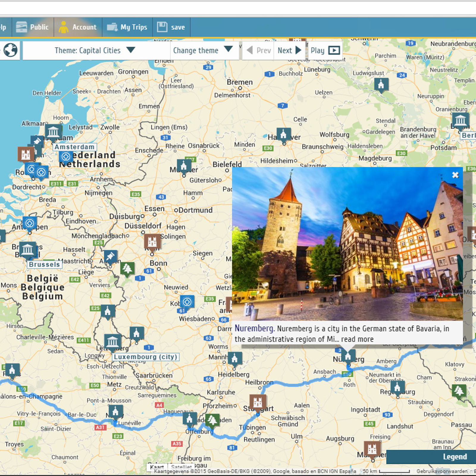Open the Public trips menu
This screenshot has height=476, width=476.
tap(33, 27)
